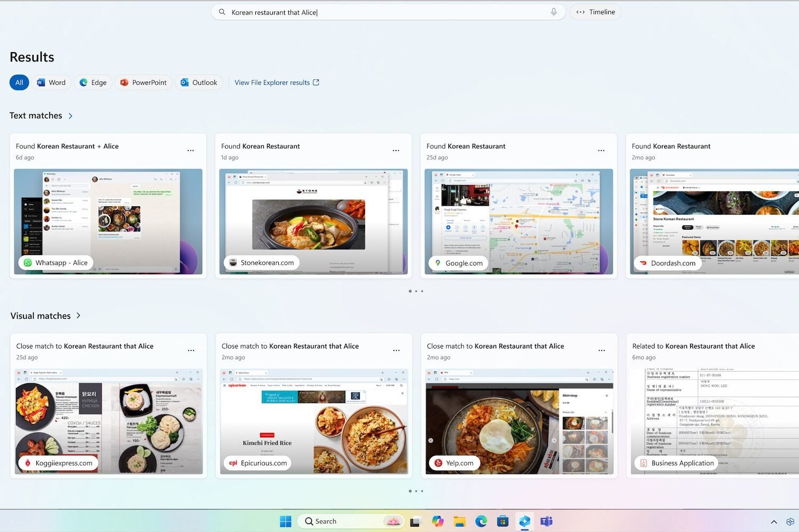Expand the Visual matches section

click(x=78, y=316)
